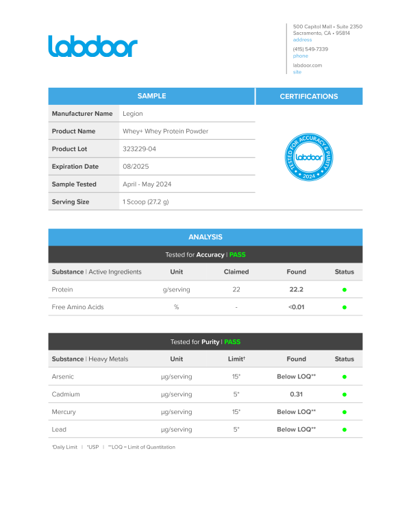Click the Accuracy table 'Found' header

297,271
